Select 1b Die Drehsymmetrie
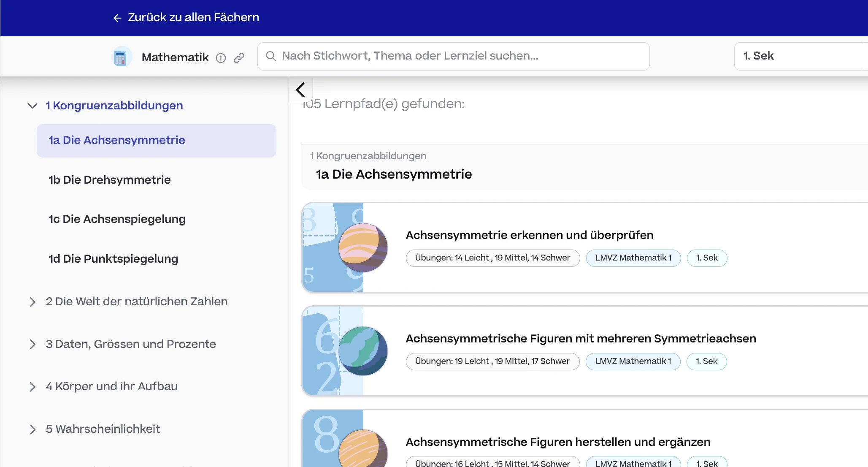Image resolution: width=868 pixels, height=467 pixels. coord(110,180)
